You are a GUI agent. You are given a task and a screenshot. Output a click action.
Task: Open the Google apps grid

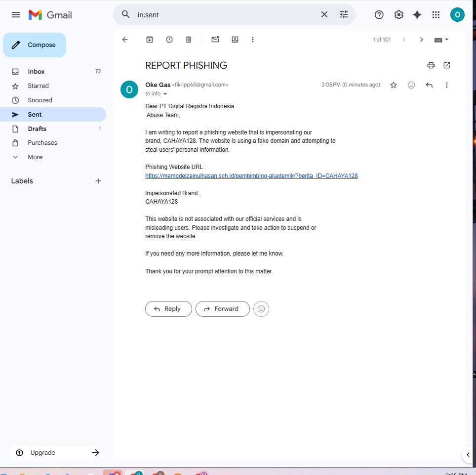point(436,15)
